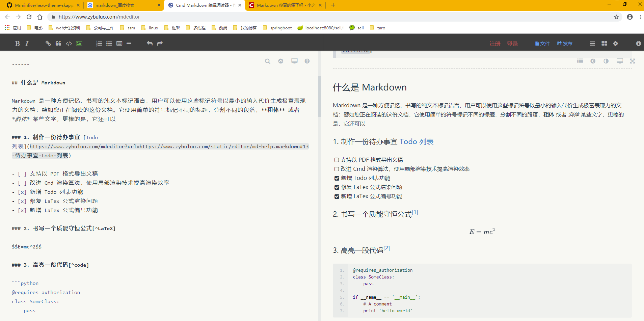
Task: Open the web开发资料 bookmark folder
Action: [64, 28]
